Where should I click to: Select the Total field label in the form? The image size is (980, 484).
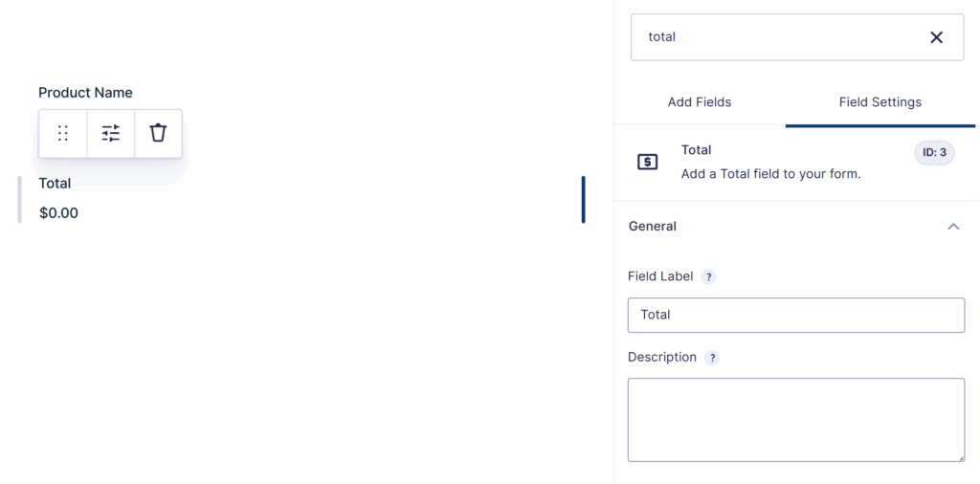[x=55, y=184]
